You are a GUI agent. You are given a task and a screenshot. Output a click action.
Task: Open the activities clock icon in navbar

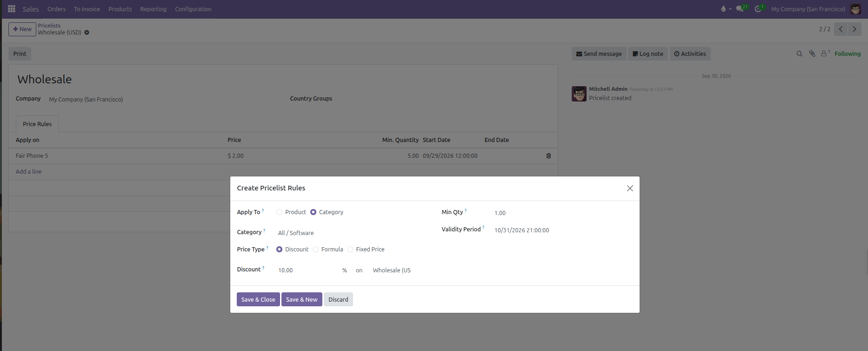[x=758, y=9]
